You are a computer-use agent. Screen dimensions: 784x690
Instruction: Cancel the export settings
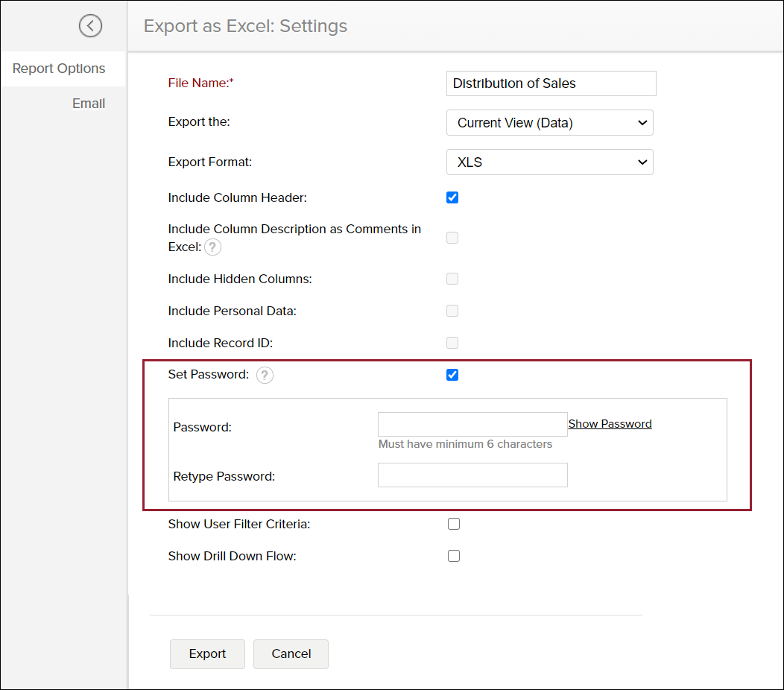pos(291,653)
